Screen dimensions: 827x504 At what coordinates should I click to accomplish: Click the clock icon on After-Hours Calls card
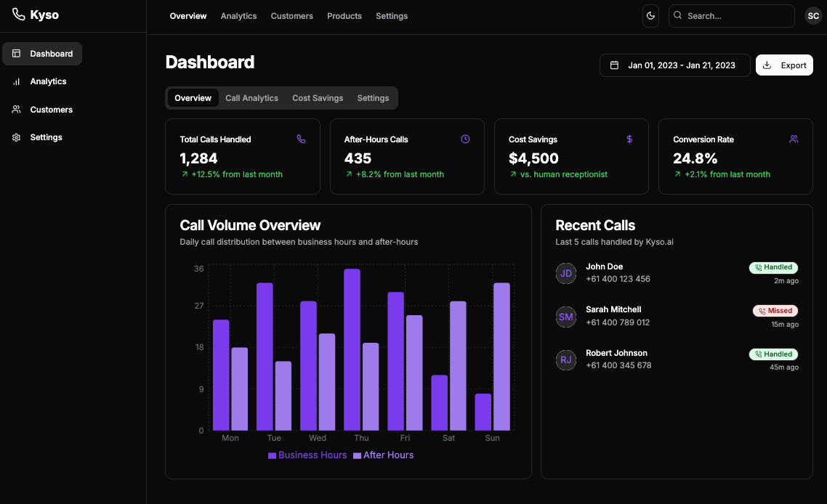pos(465,139)
